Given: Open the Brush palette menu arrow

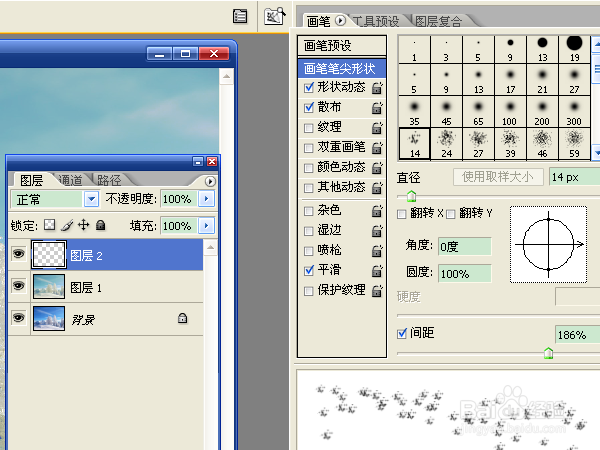Looking at the screenshot, I should tap(340, 20).
